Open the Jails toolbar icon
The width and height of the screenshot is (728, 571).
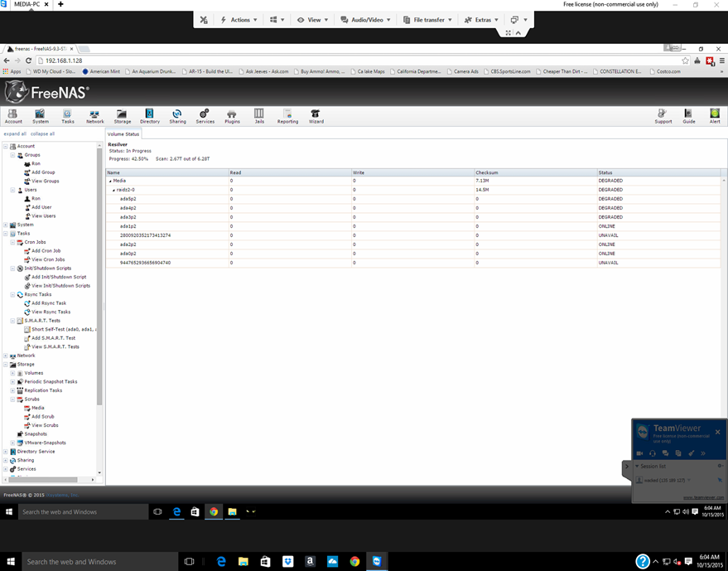pyautogui.click(x=259, y=116)
